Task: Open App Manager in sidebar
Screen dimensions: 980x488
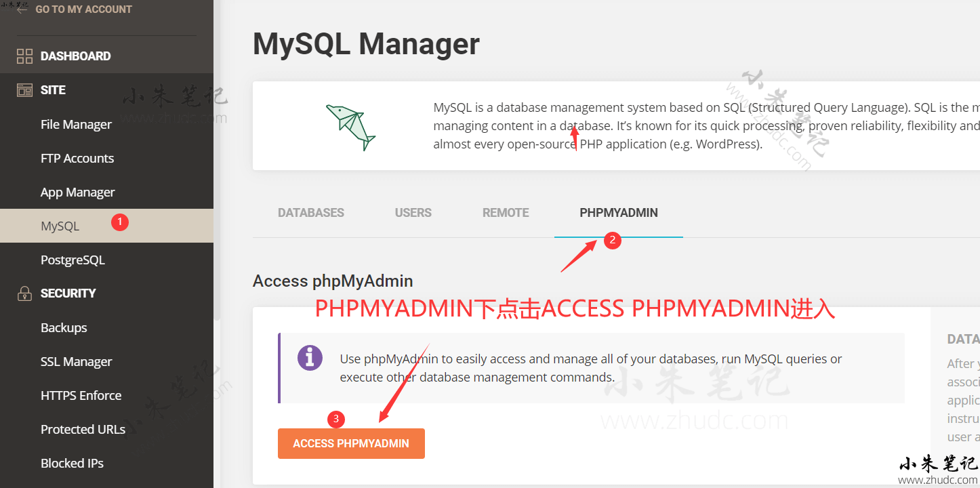Action: click(78, 192)
